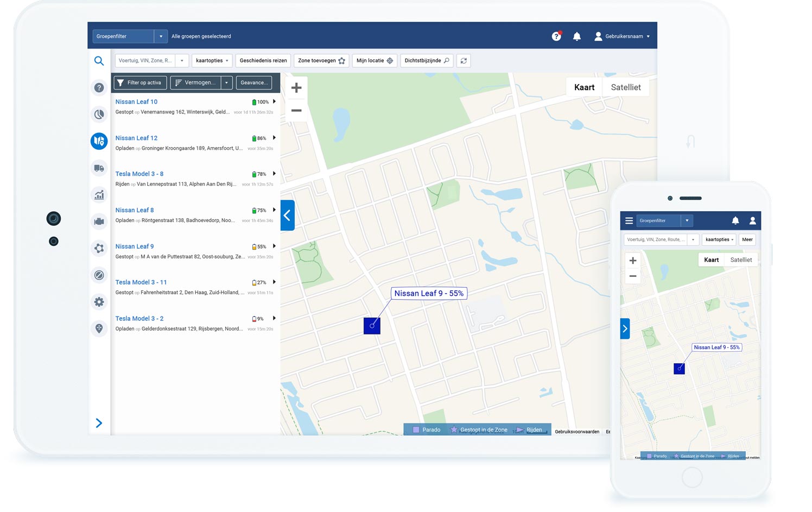Open the Nissan Leaf 8 vehicle link
The image size is (812, 512).
coord(135,210)
